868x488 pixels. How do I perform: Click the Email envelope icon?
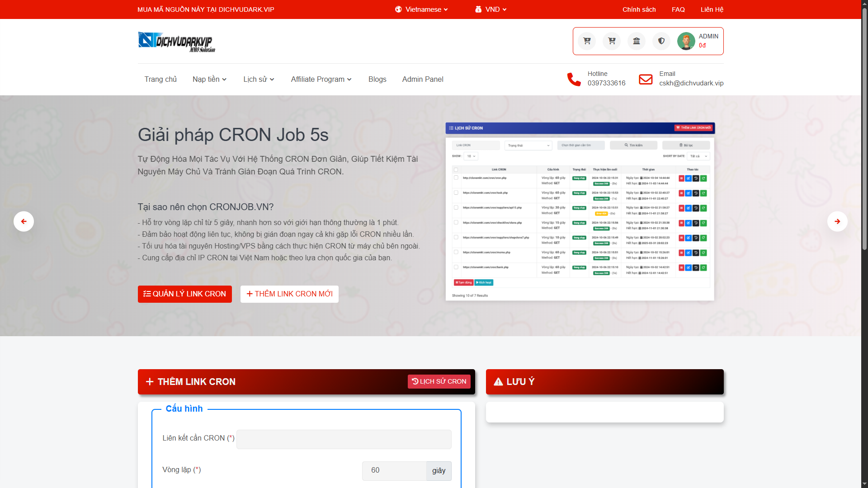click(x=646, y=80)
